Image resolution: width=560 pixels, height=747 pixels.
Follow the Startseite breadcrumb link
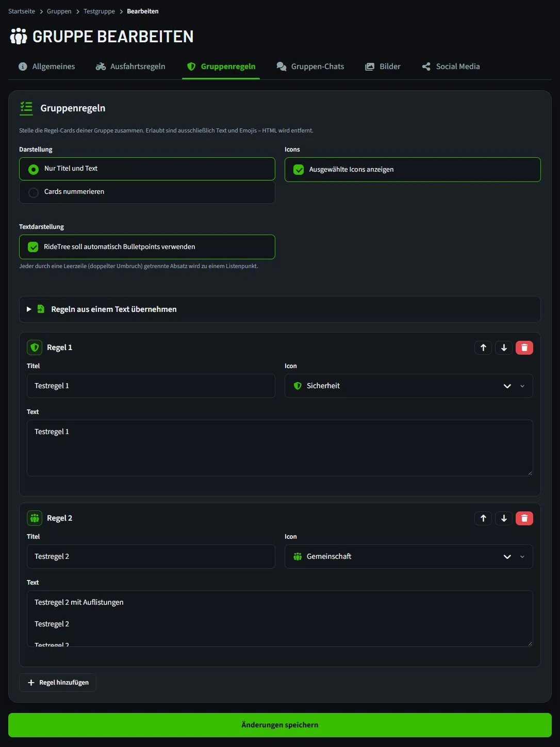coord(22,11)
